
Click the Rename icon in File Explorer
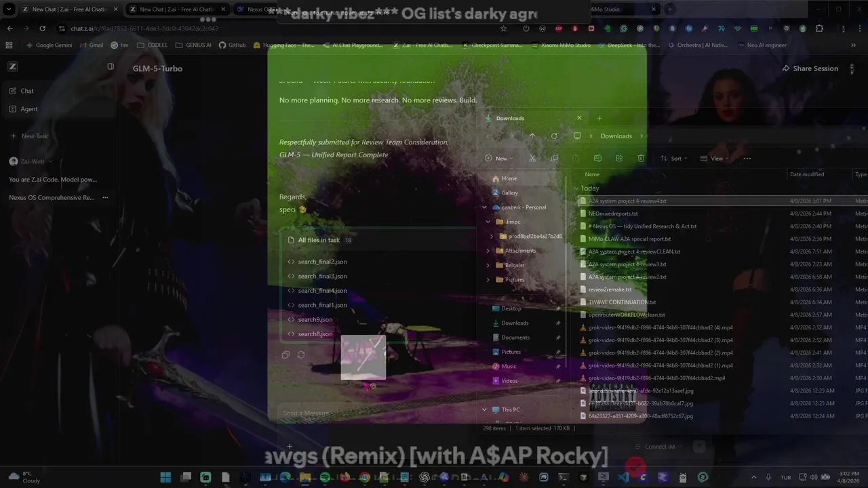pyautogui.click(x=597, y=159)
